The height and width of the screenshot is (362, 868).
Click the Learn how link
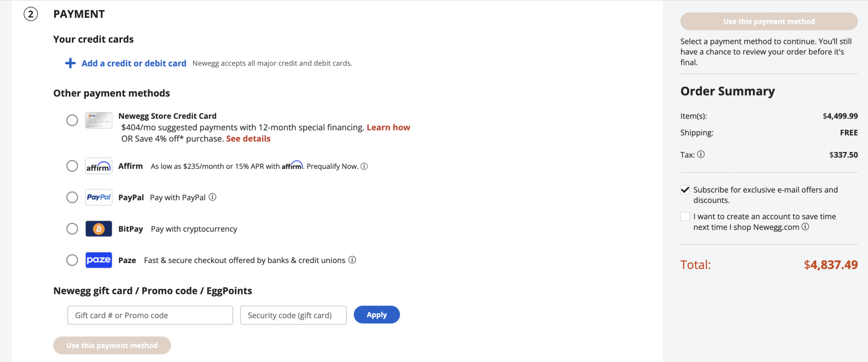tap(388, 127)
